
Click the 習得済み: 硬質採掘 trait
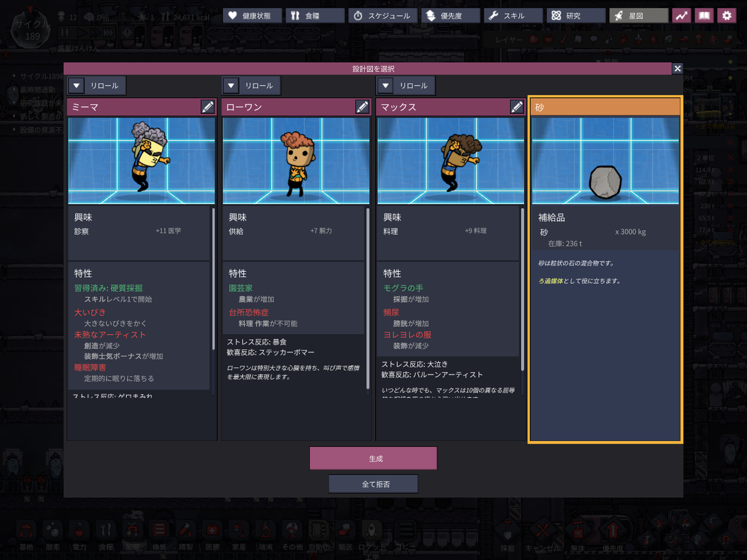click(108, 288)
